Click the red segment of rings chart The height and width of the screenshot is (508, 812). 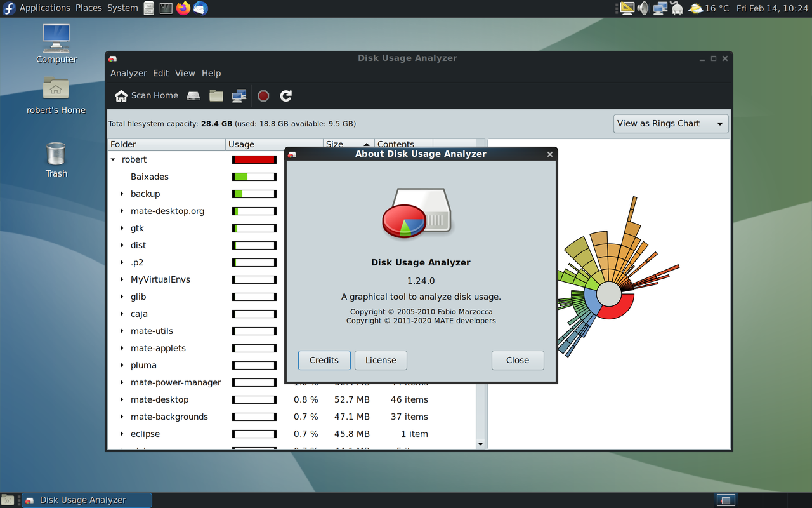pyautogui.click(x=619, y=310)
